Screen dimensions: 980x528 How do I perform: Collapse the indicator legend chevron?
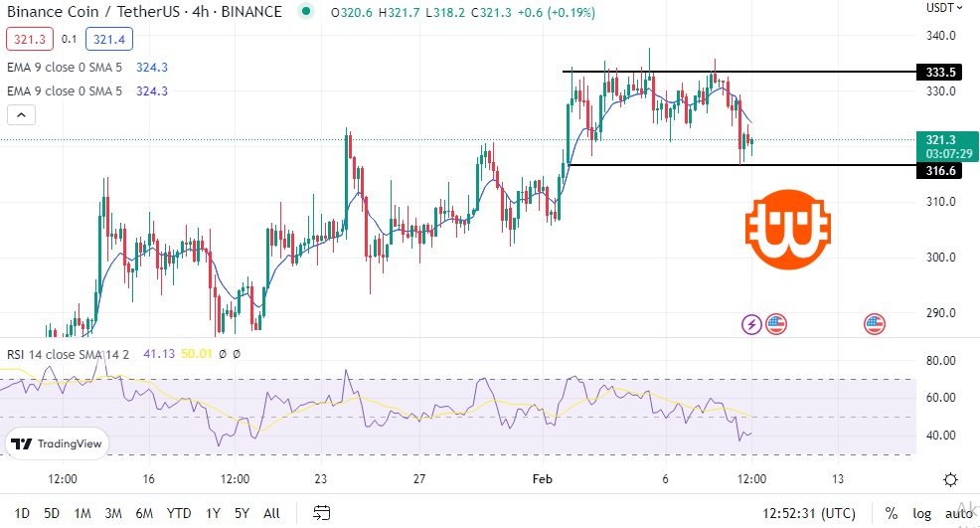pos(21,115)
